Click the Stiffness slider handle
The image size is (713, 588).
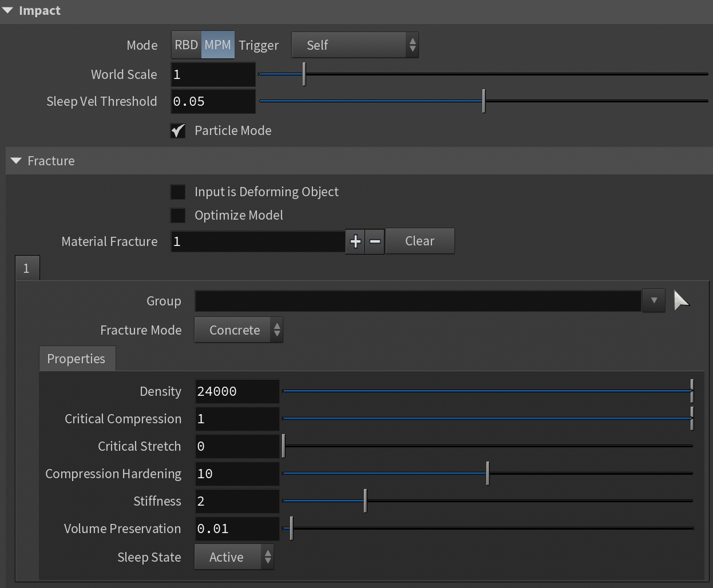point(365,501)
